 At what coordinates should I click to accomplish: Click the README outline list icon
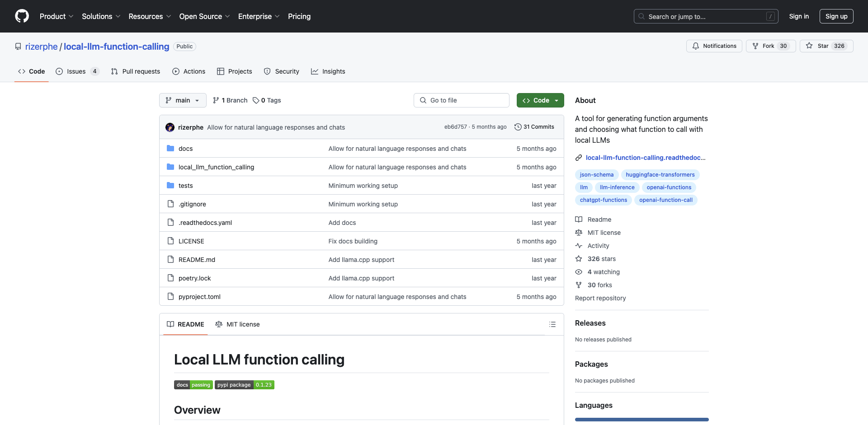pos(552,324)
